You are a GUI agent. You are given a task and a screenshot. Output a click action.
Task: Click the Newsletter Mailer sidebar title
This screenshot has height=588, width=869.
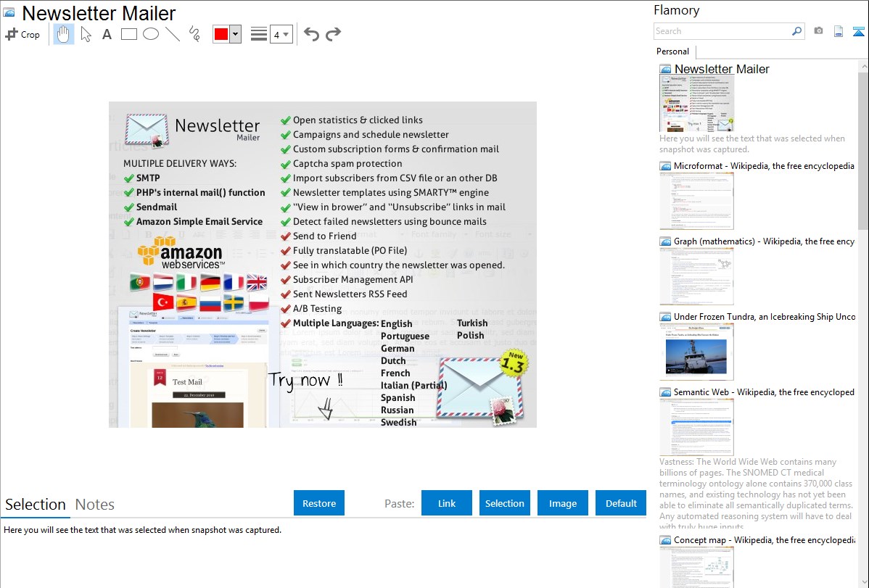[x=722, y=70]
